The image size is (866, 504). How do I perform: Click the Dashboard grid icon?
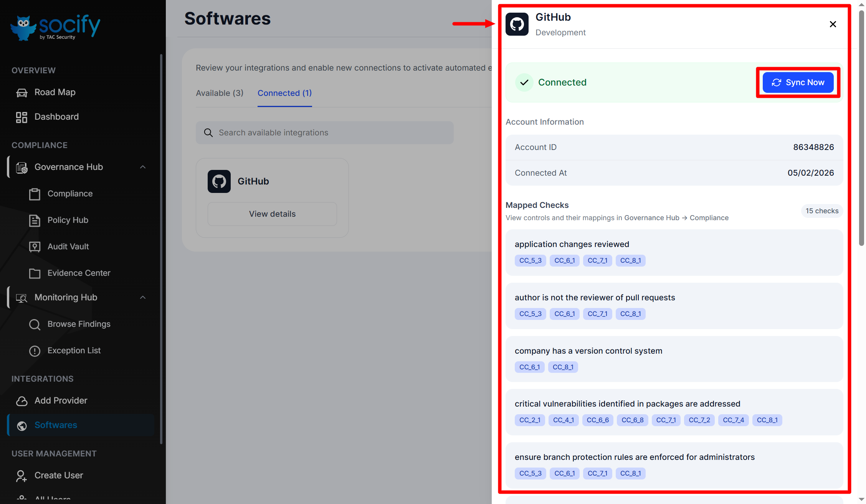click(x=22, y=117)
